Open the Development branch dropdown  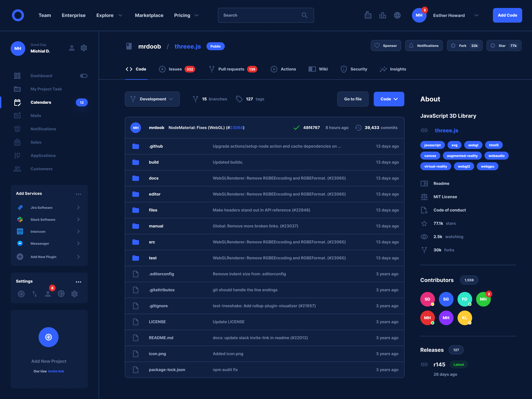(152, 99)
